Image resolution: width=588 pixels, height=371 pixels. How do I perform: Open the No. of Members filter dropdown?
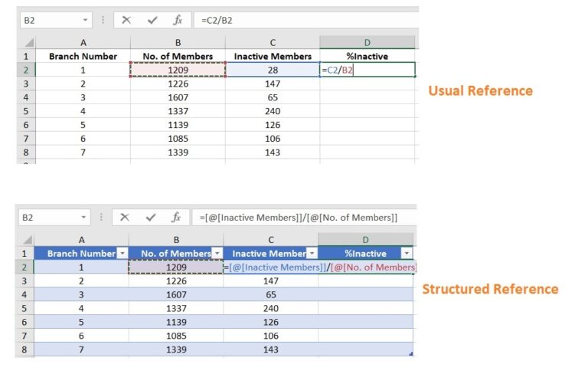coord(217,253)
